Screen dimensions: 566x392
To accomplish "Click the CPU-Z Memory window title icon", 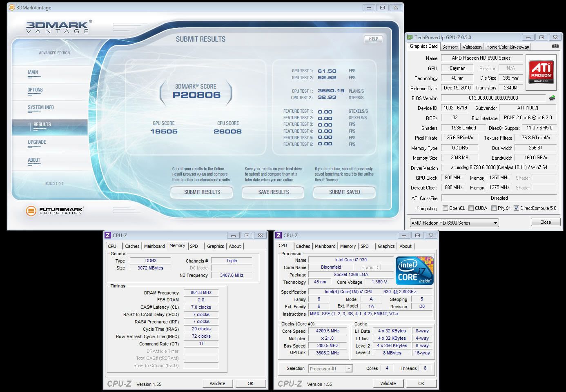I will click(108, 235).
